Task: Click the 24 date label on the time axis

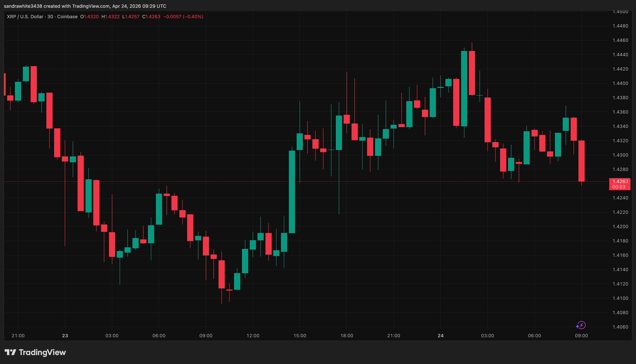Action: (441, 336)
